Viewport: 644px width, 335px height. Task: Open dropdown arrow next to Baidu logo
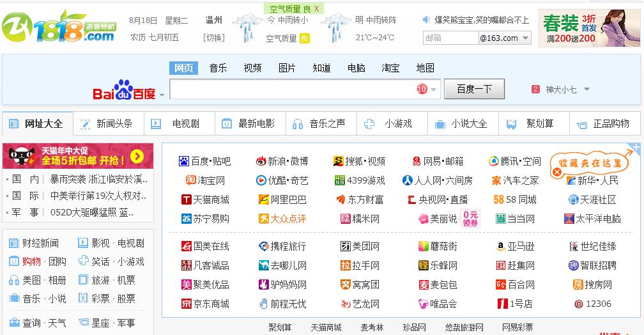tap(162, 95)
